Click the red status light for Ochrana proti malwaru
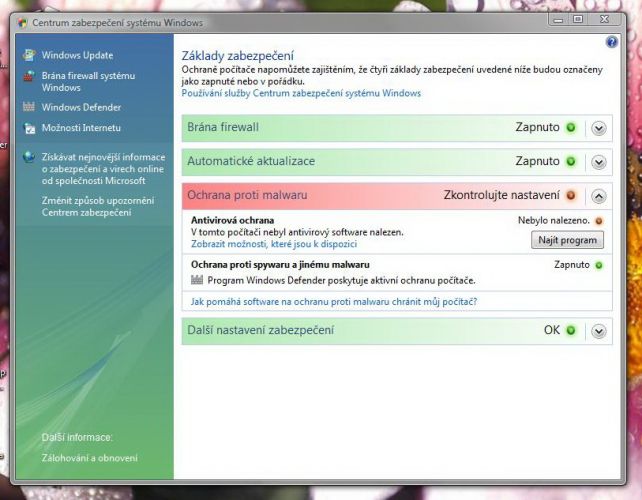The image size is (642, 500). 570,196
